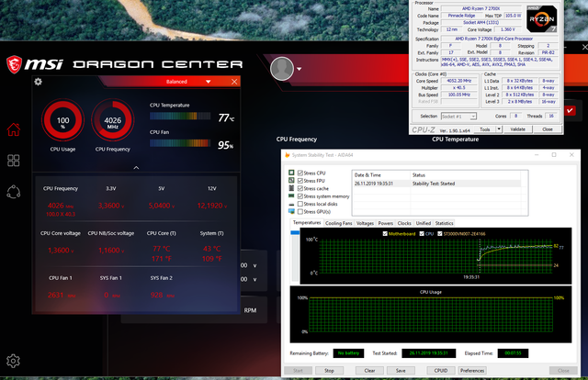Expand the user profile dropdown arrow
The image size is (588, 380).
300,69
